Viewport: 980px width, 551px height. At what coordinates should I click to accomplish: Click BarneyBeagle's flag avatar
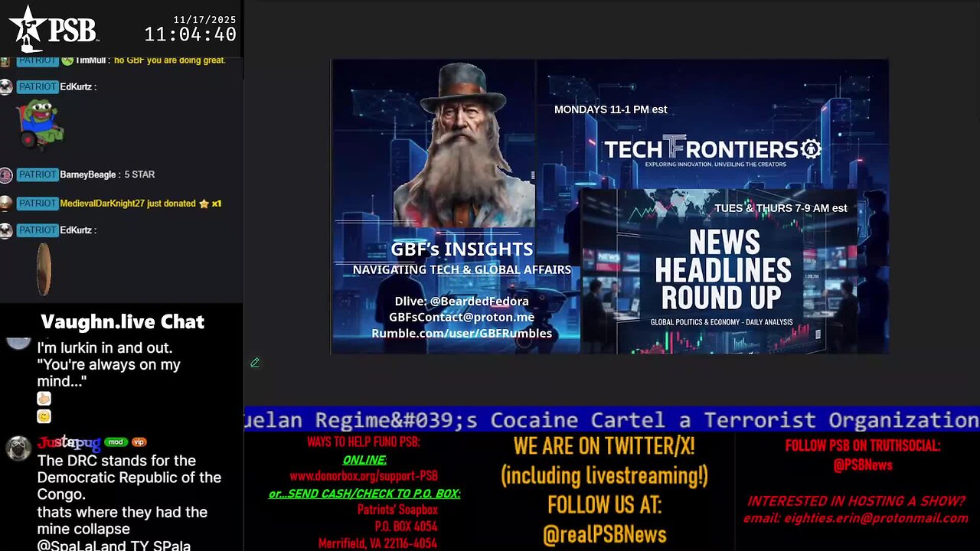click(x=6, y=175)
